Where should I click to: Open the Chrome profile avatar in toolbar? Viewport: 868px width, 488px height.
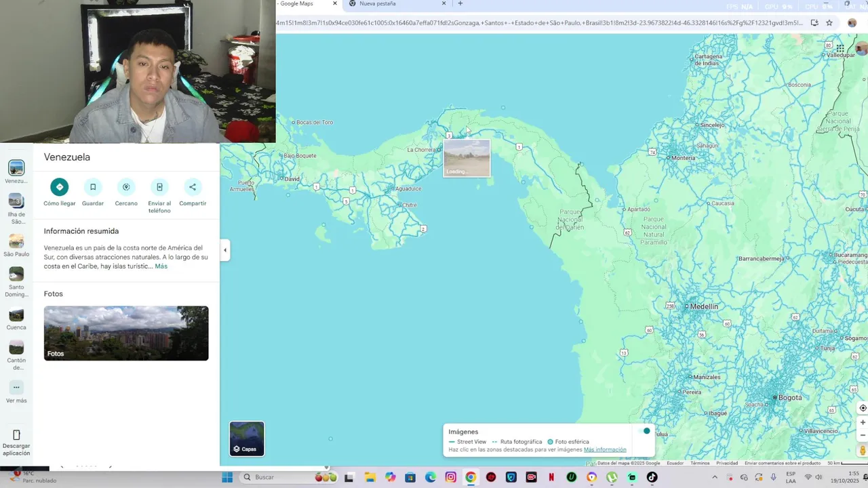coord(852,22)
